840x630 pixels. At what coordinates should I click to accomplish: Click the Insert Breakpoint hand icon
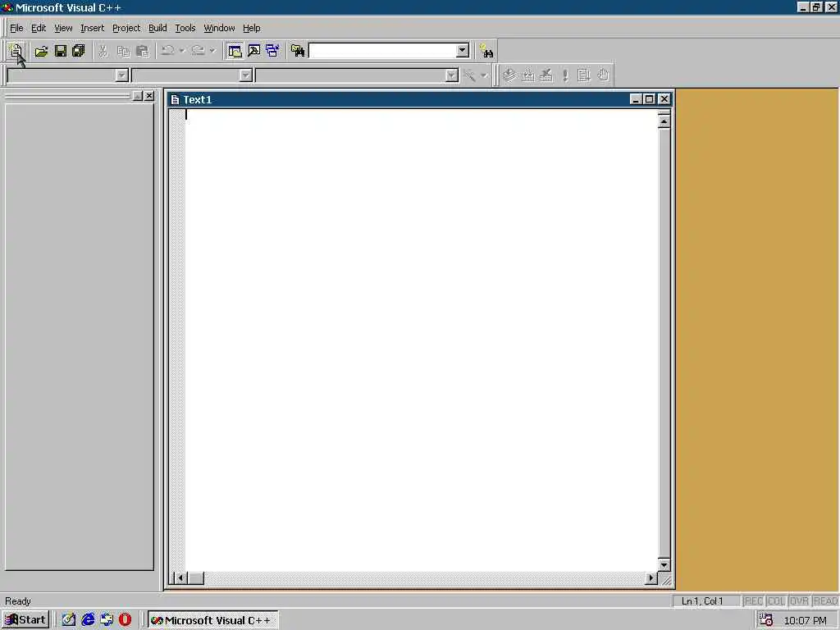coord(603,75)
